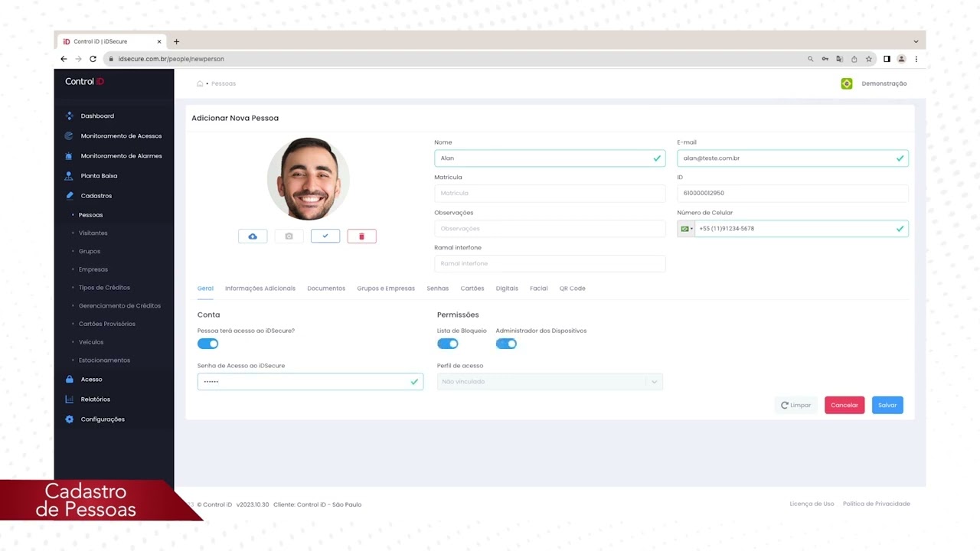Click the Limpar button
The width and height of the screenshot is (980, 551).
pyautogui.click(x=796, y=405)
